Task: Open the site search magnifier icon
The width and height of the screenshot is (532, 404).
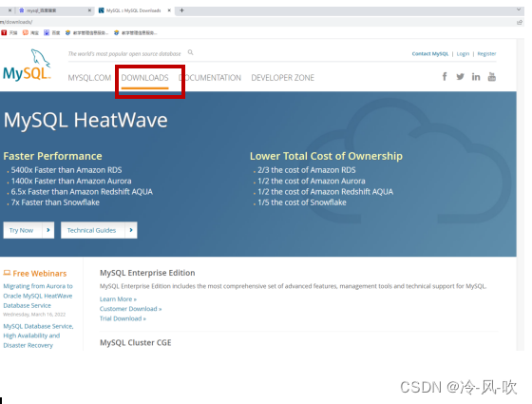Action: tap(190, 52)
